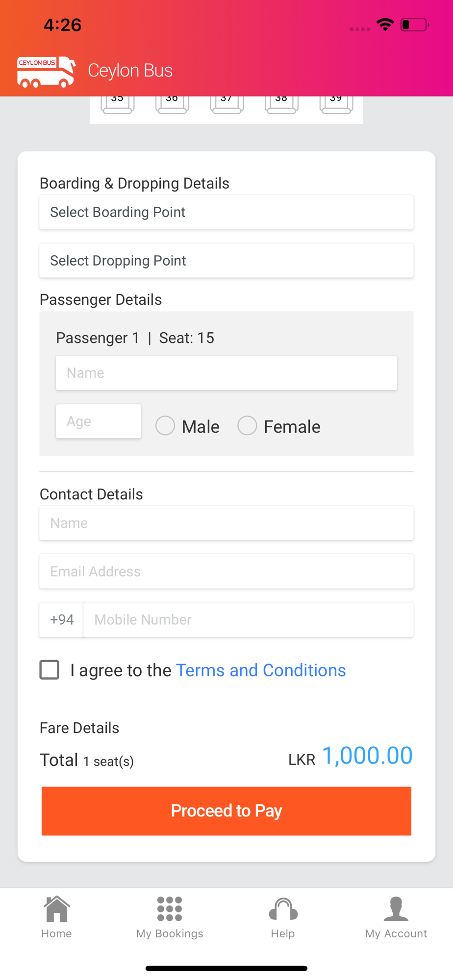
Task: Select seat 39 icon
Action: pyautogui.click(x=336, y=104)
